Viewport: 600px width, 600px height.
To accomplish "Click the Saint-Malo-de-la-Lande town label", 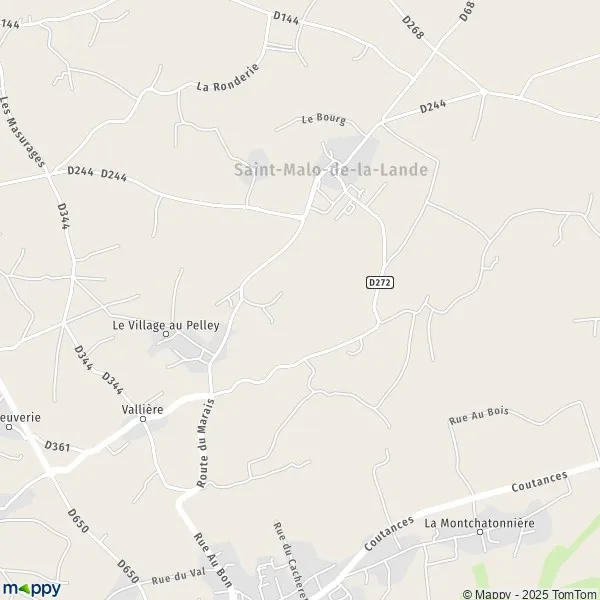I will click(x=331, y=170).
